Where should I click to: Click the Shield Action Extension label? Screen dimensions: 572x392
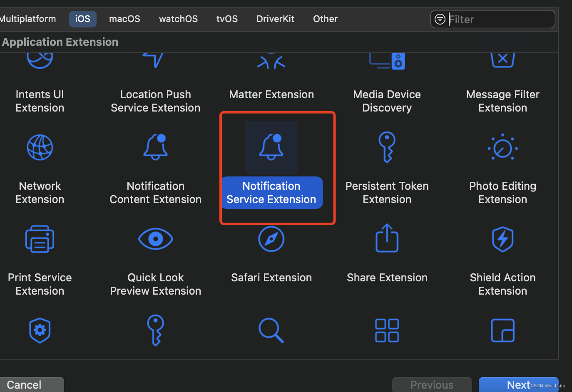503,284
